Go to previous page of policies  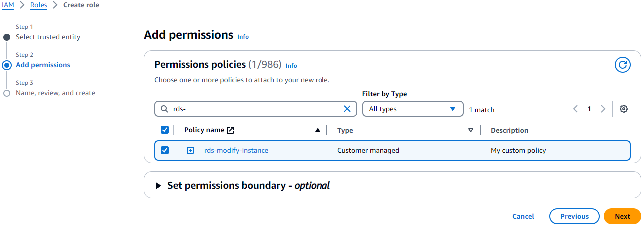576,109
